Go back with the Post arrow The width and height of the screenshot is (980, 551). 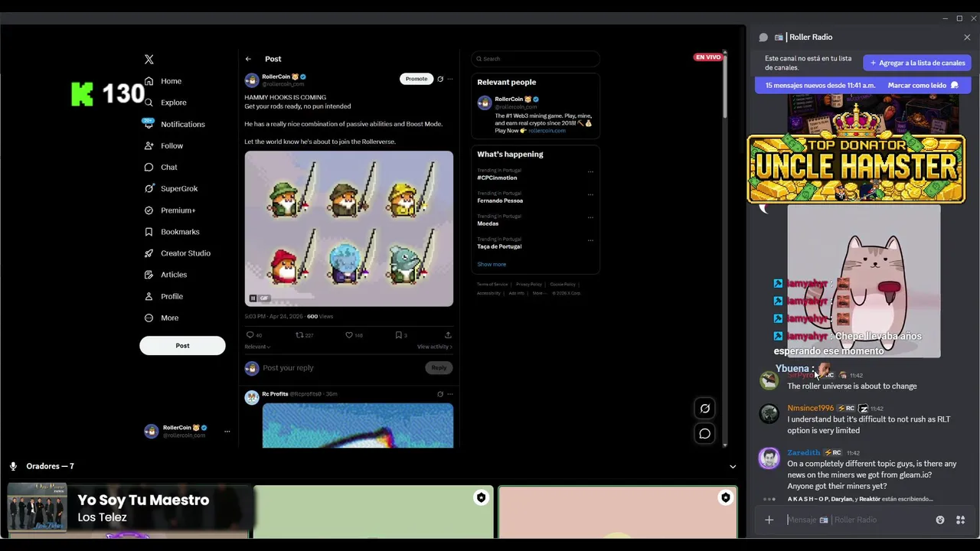tap(248, 59)
